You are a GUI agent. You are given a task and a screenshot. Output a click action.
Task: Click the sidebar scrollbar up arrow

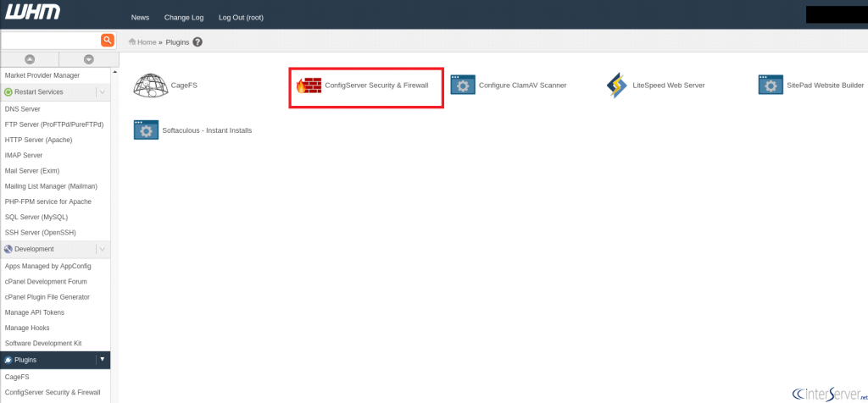[115, 72]
